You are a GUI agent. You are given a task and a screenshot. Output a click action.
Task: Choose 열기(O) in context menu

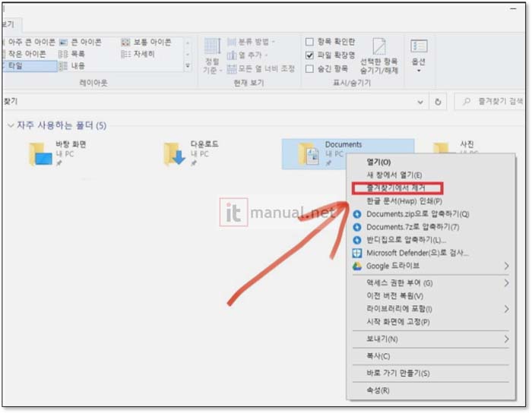[x=378, y=162]
